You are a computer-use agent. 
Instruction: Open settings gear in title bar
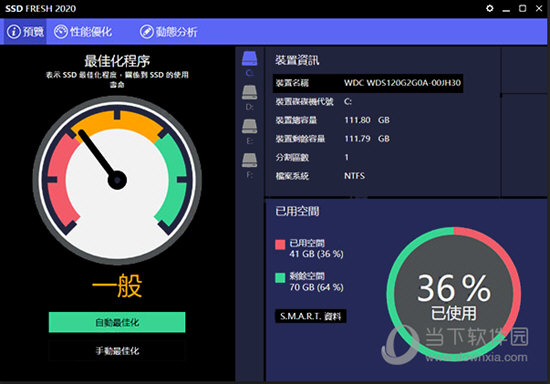[490, 8]
